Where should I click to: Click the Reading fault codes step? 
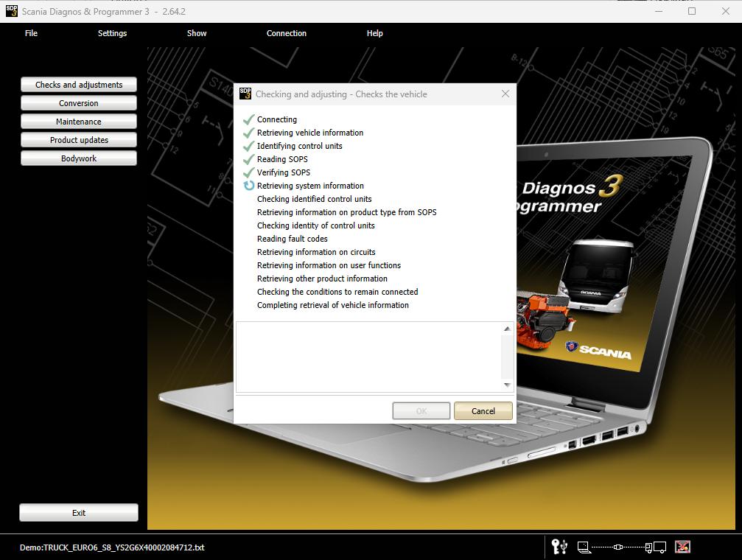tap(293, 239)
